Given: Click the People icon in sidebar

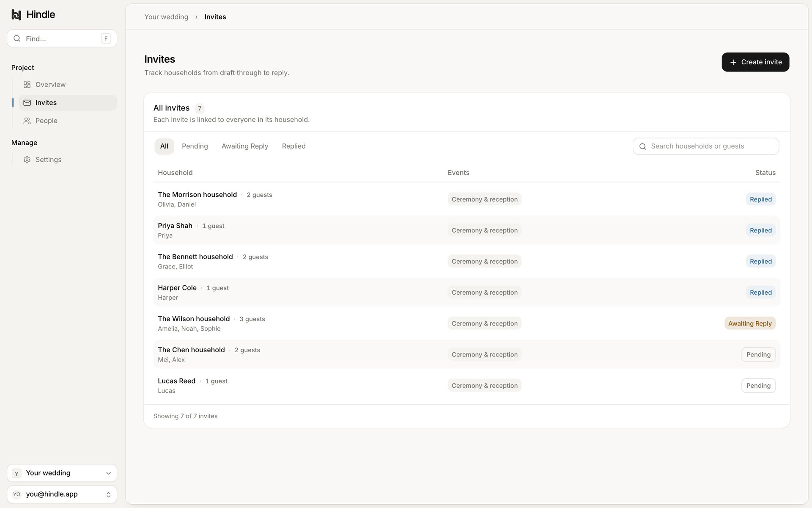Looking at the screenshot, I should 27,121.
